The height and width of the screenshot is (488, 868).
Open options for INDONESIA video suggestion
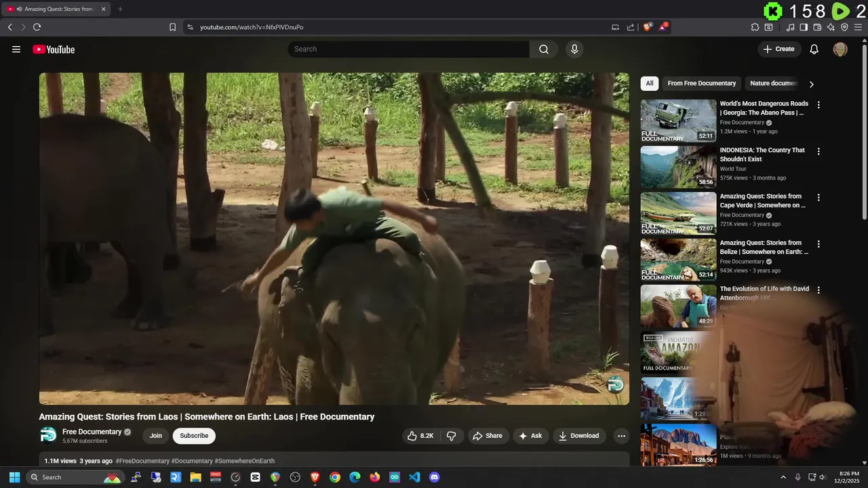click(818, 151)
